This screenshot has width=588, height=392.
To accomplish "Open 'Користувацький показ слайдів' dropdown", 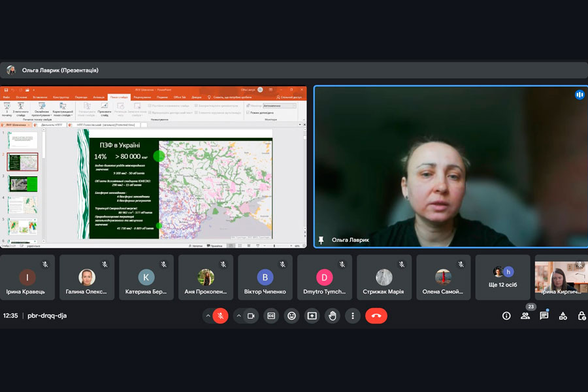I will click(x=63, y=109).
